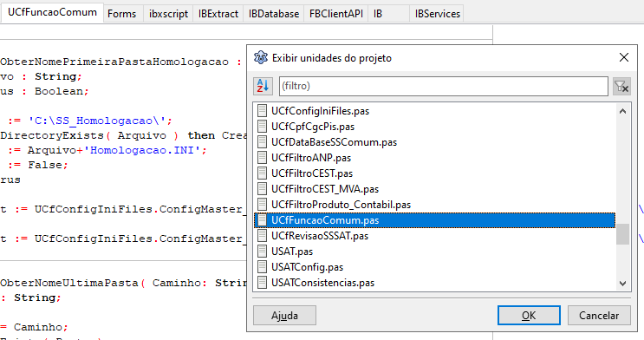Switch to ibxscript editor tab
This screenshot has height=340, width=644.
pos(168,14)
